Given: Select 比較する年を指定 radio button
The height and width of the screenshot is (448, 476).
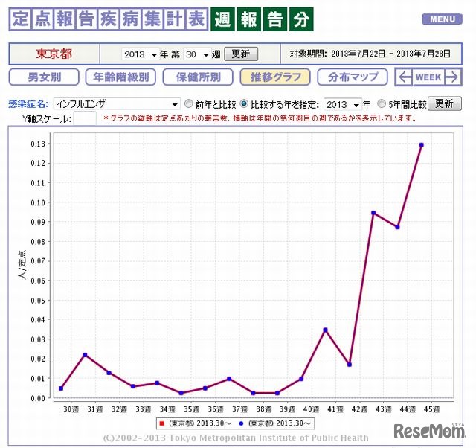Looking at the screenshot, I should click(x=244, y=104).
